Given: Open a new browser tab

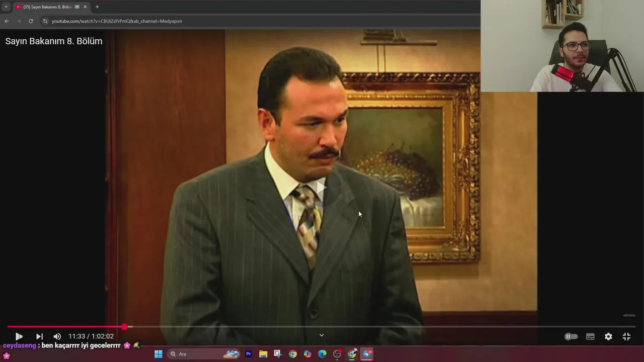Looking at the screenshot, I should pos(97,7).
